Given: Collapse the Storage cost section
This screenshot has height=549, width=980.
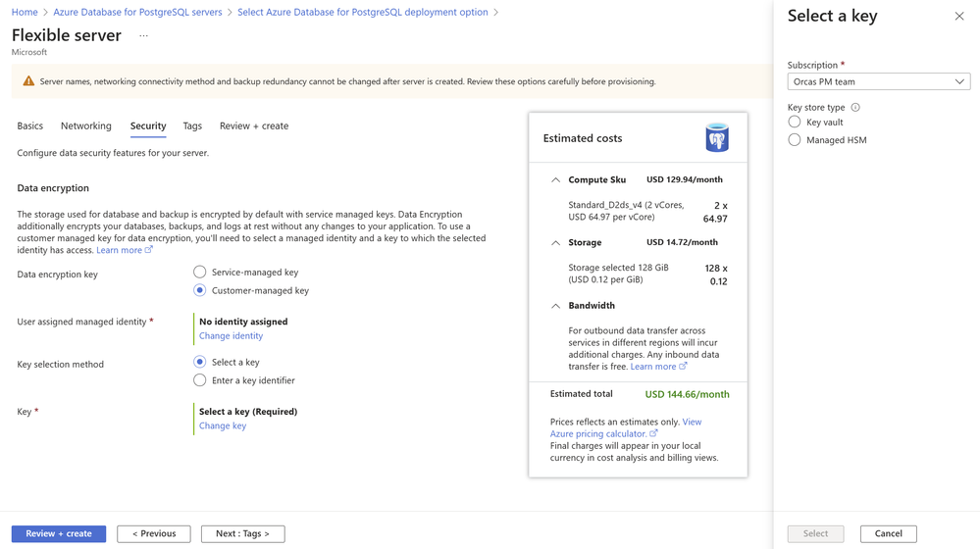Looking at the screenshot, I should [555, 242].
